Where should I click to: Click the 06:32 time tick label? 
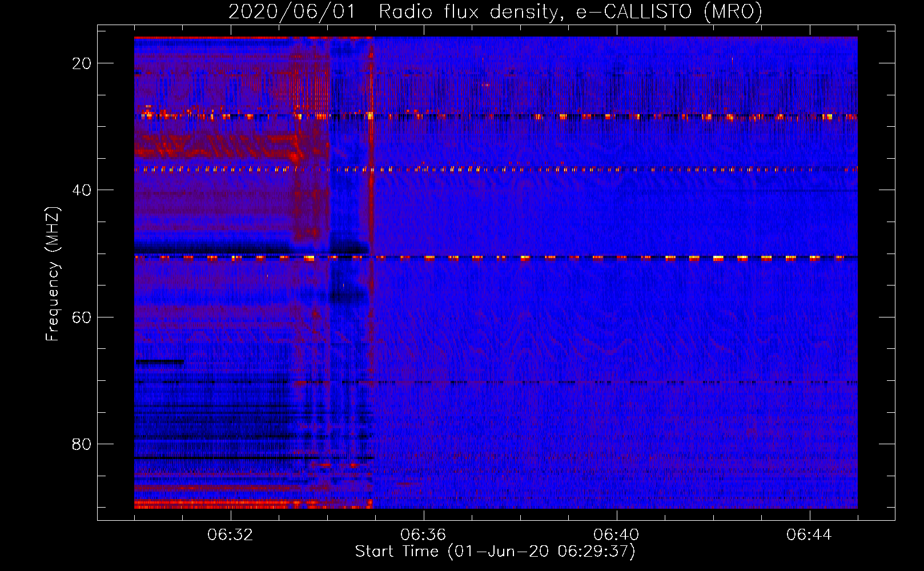(231, 535)
